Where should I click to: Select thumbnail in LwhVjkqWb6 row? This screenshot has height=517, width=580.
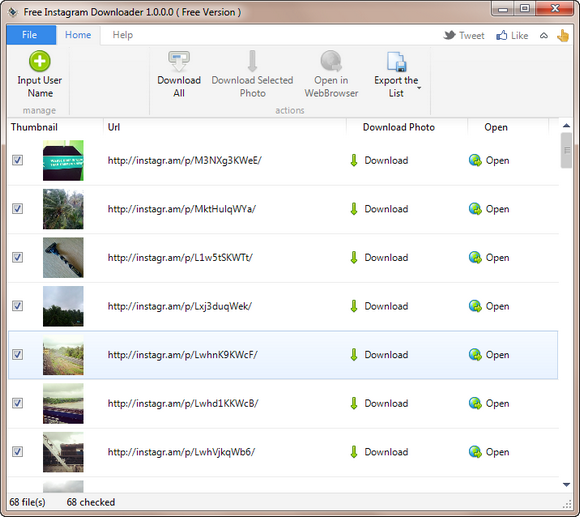63,452
